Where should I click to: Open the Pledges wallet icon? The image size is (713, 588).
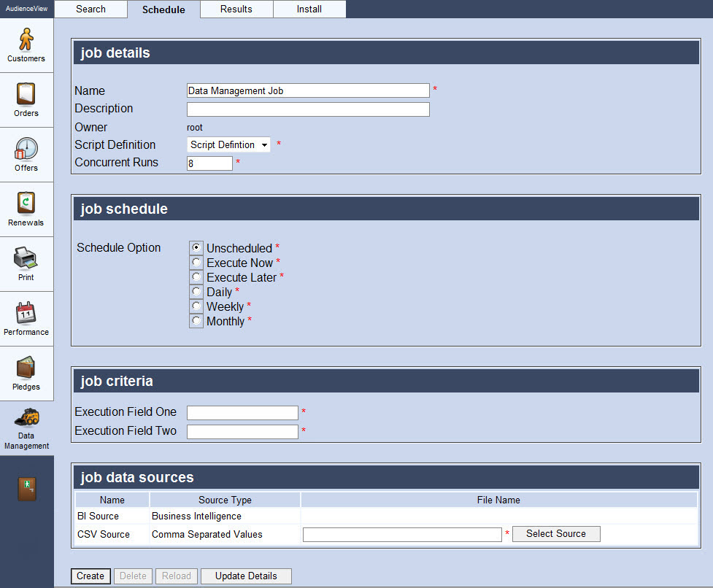pyautogui.click(x=26, y=368)
